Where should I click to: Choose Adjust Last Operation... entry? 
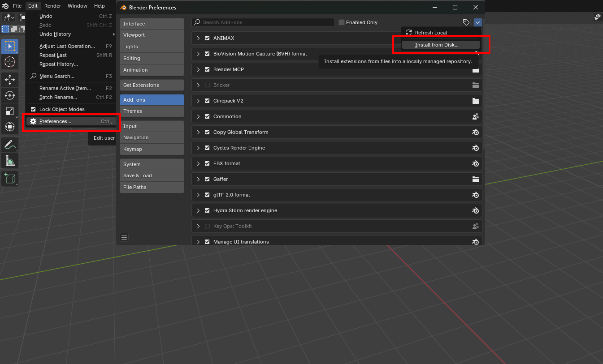click(x=71, y=46)
